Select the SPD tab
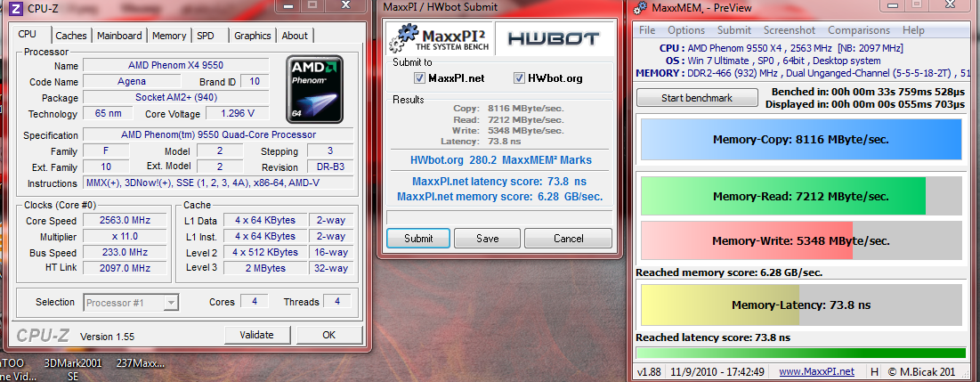This screenshot has width=980, height=382. [205, 36]
